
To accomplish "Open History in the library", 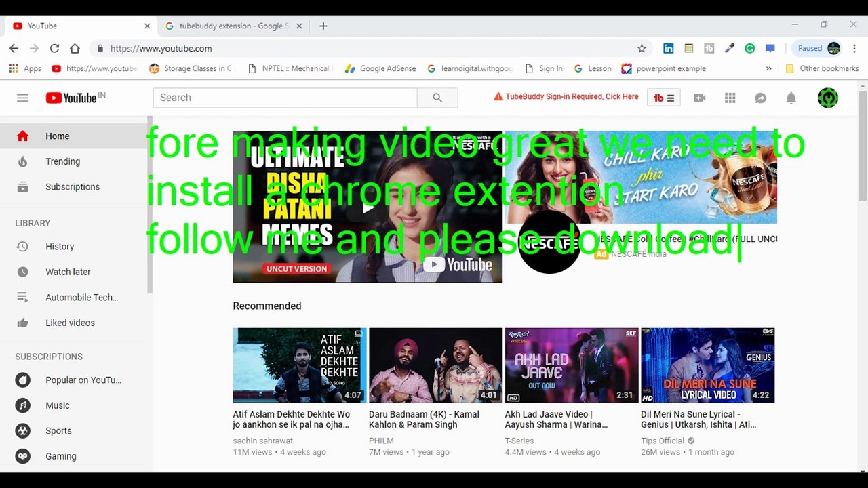I will tap(73, 247).
